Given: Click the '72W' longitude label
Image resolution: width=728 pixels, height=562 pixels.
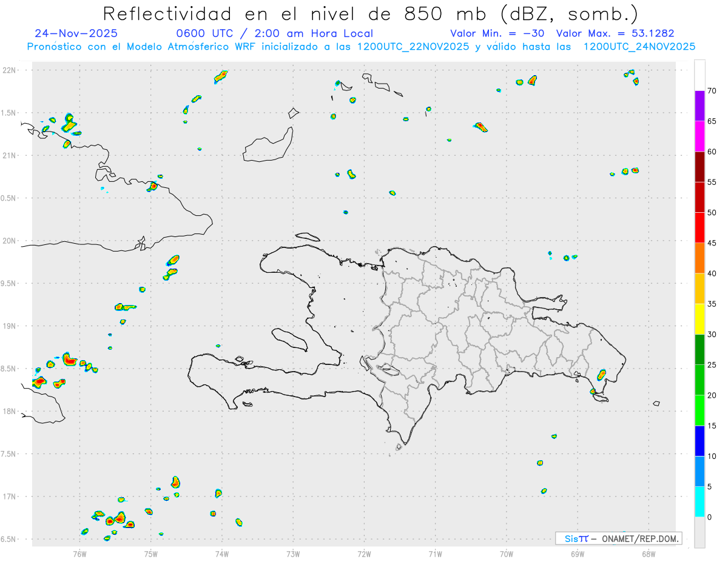Looking at the screenshot, I should click(364, 554).
